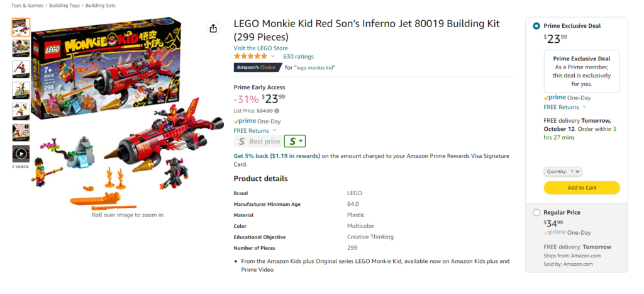Select the second product thumbnail image
This screenshot has height=294, width=644.
click(x=21, y=48)
